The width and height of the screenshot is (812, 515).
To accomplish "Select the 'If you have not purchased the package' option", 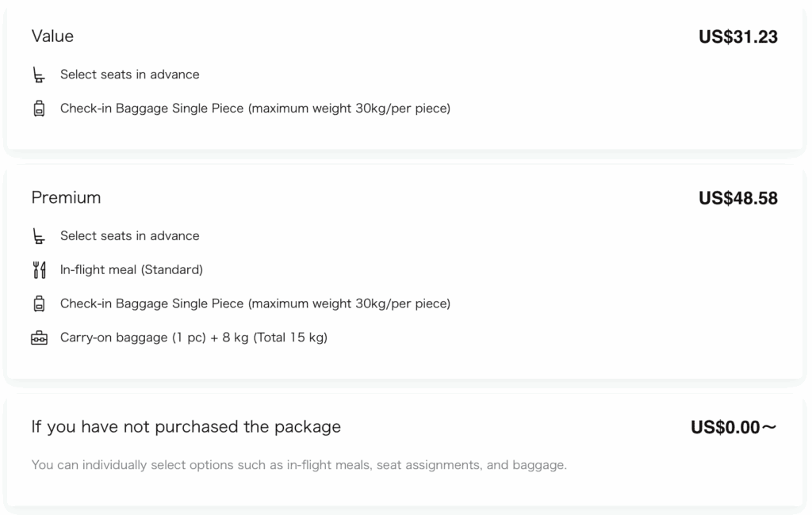I will click(186, 427).
